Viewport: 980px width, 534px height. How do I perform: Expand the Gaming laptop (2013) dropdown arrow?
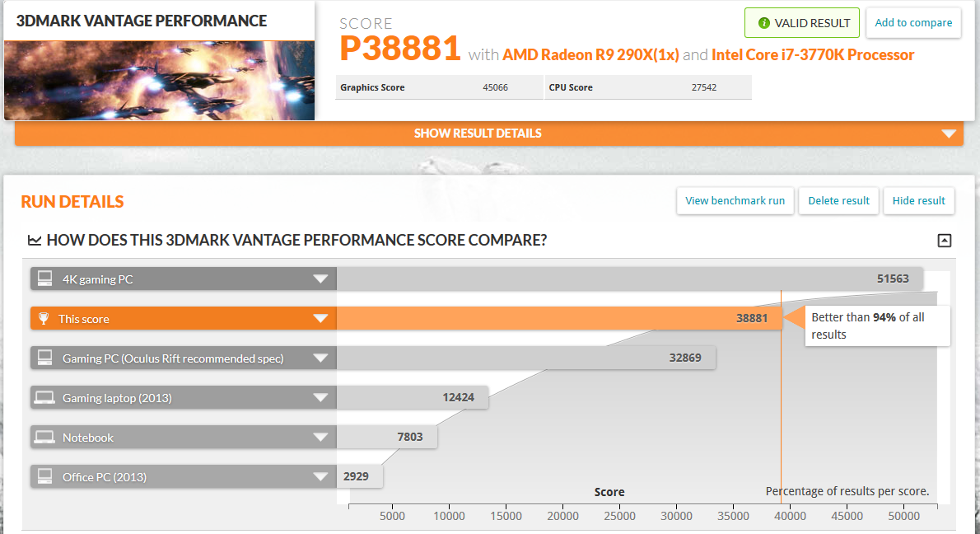(x=320, y=398)
